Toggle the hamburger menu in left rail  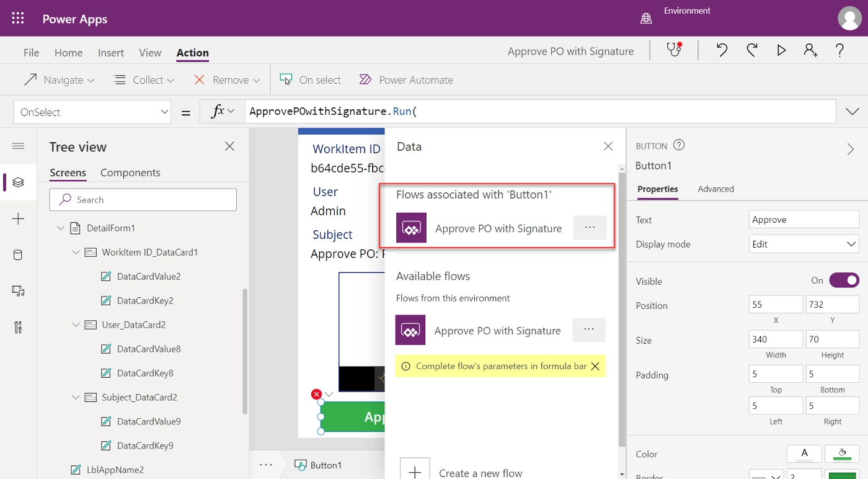click(18, 146)
